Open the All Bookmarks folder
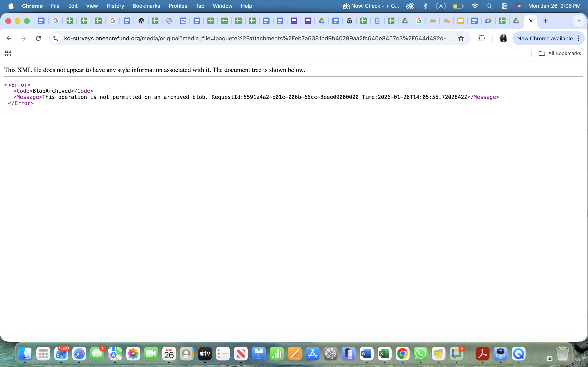Viewport: 588px width, 367px height. click(560, 53)
